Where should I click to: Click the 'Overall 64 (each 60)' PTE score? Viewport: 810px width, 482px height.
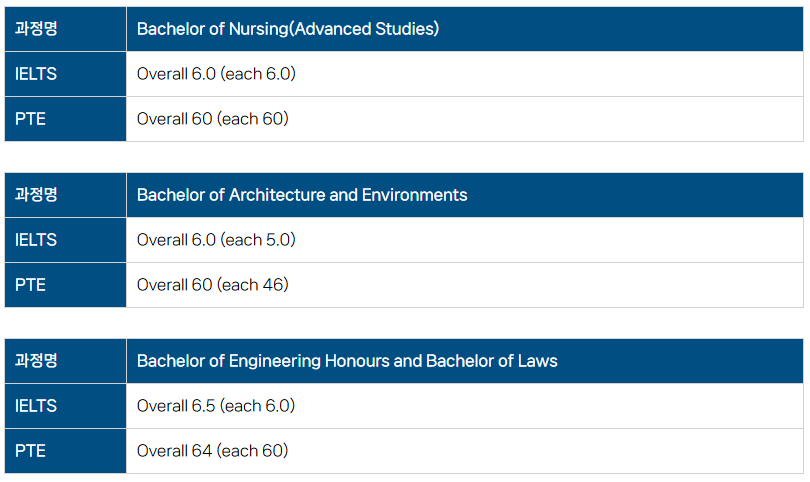pyautogui.click(x=212, y=451)
